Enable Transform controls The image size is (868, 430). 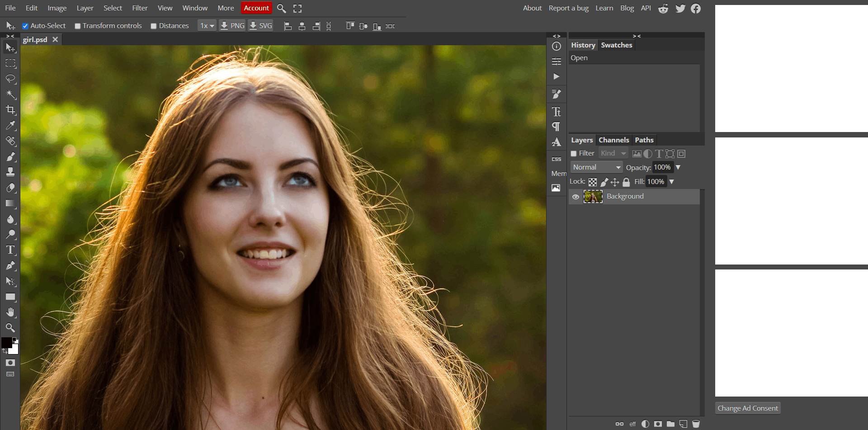77,26
